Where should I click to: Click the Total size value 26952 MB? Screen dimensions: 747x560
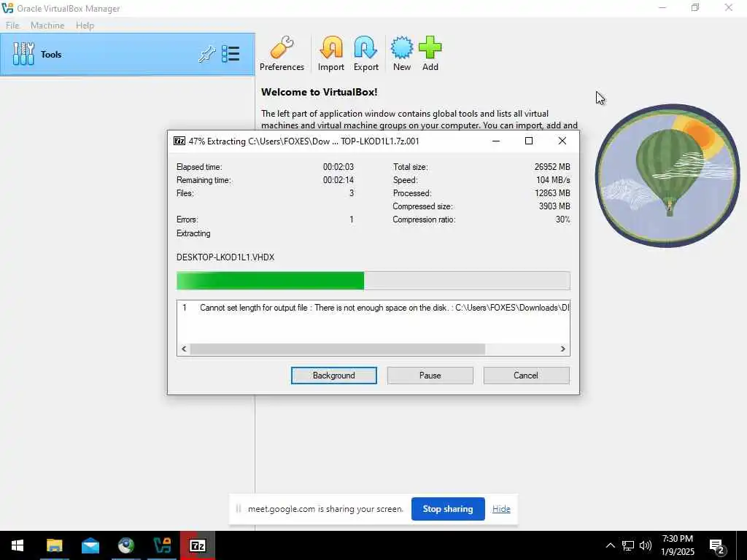551,167
